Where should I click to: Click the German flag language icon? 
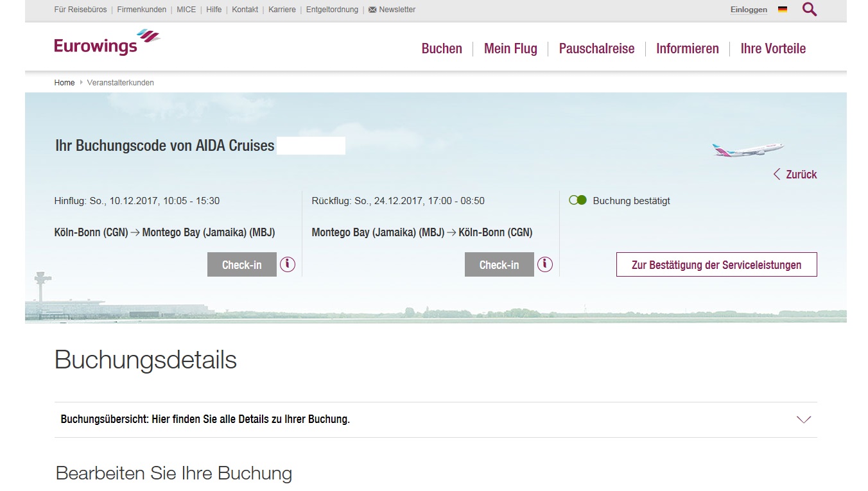coord(782,10)
